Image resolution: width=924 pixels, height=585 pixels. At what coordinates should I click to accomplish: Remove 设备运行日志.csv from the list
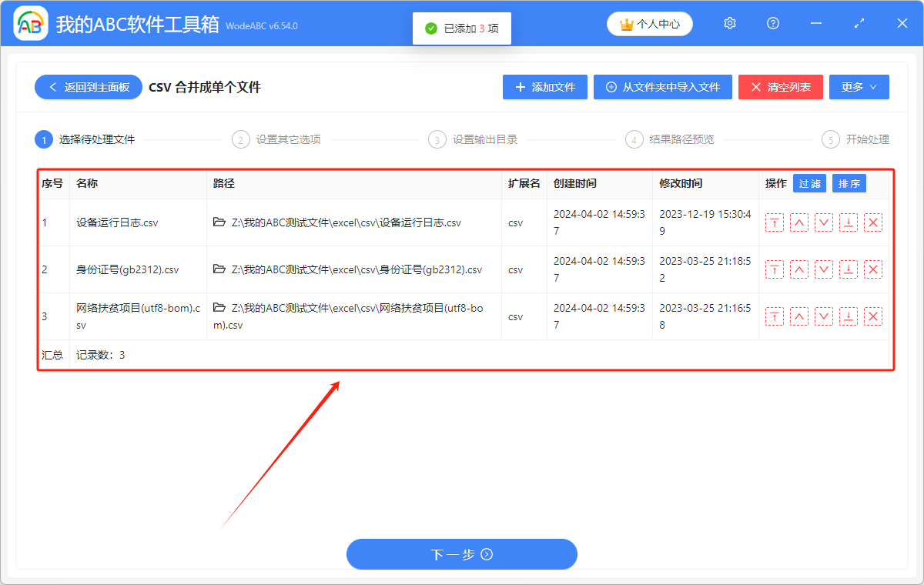(872, 222)
